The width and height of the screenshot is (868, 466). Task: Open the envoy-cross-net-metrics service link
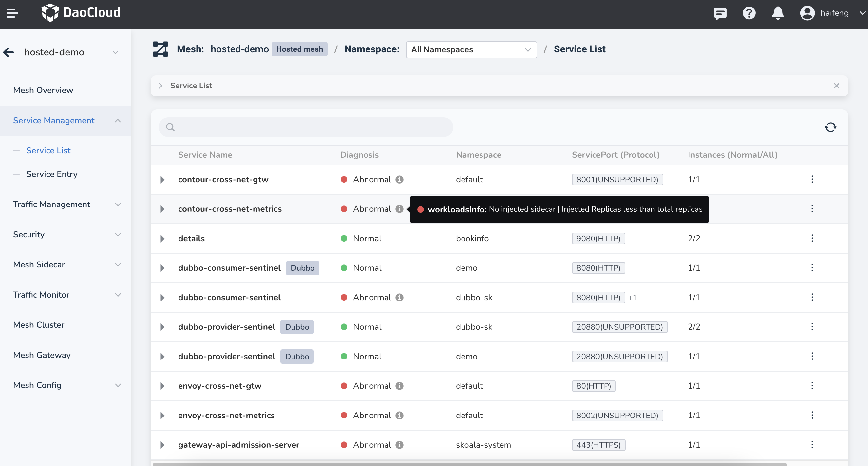click(x=226, y=416)
